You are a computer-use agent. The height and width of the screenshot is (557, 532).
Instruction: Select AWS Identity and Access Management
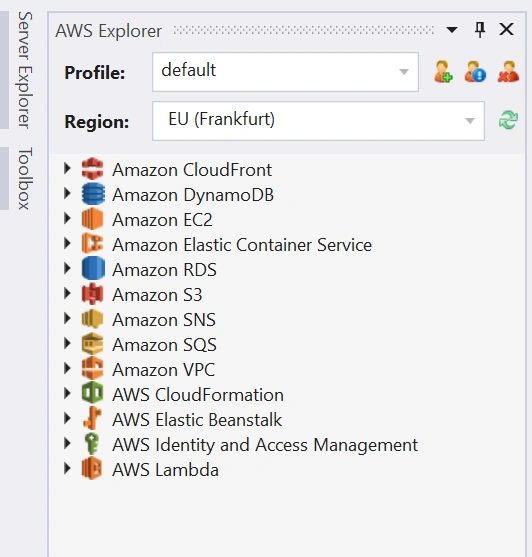(265, 445)
